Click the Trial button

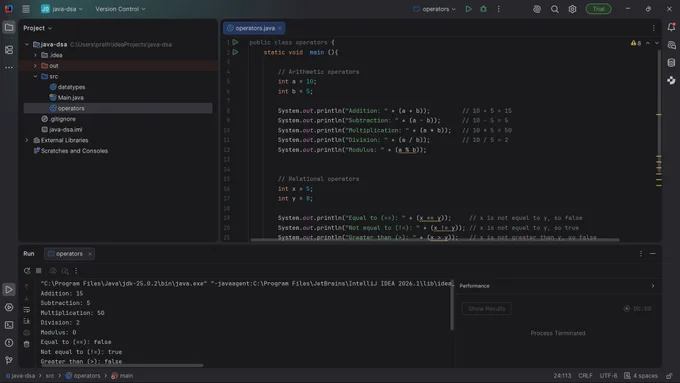[x=598, y=9]
